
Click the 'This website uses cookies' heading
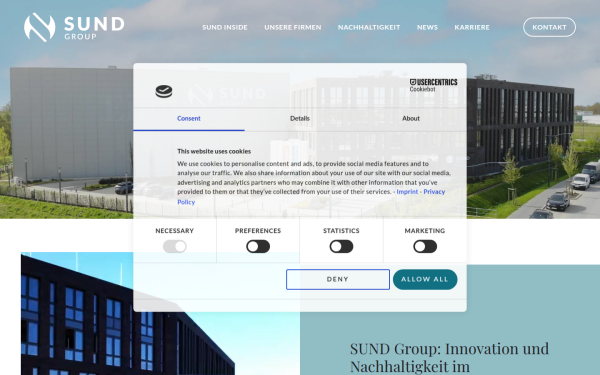[x=214, y=152]
